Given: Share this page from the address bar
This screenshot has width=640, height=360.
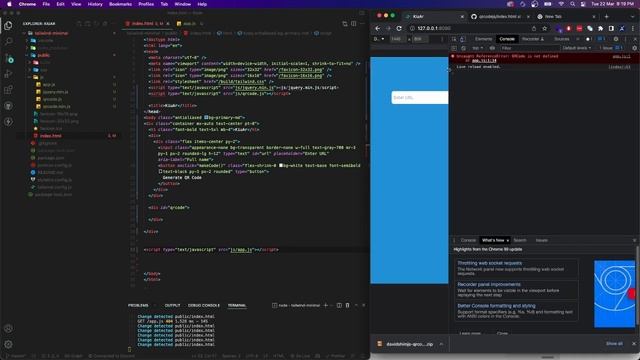Looking at the screenshot, I should coord(534,29).
